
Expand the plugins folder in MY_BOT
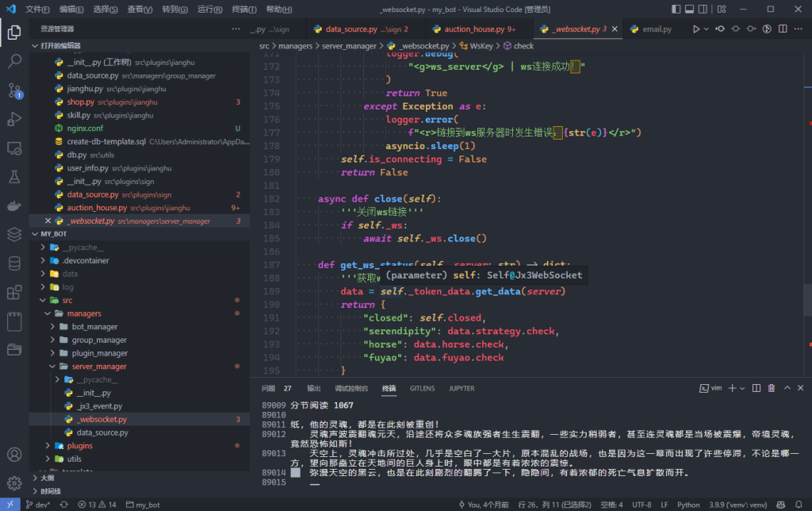click(48, 445)
